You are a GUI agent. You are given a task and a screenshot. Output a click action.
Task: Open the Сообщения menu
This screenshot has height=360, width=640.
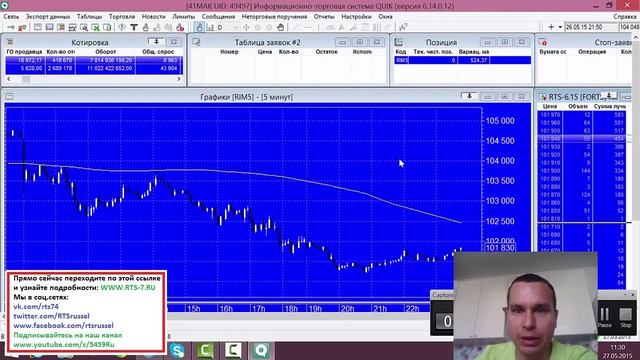click(218, 17)
